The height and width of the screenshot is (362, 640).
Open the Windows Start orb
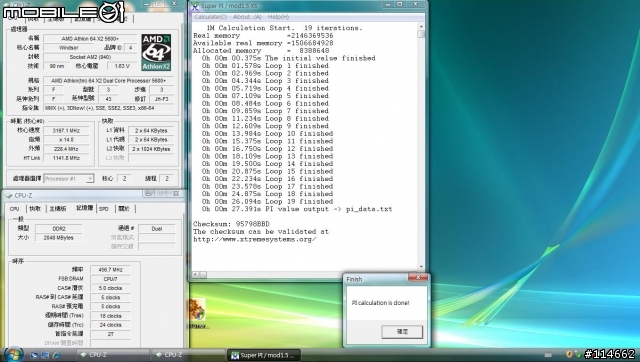coord(13,354)
